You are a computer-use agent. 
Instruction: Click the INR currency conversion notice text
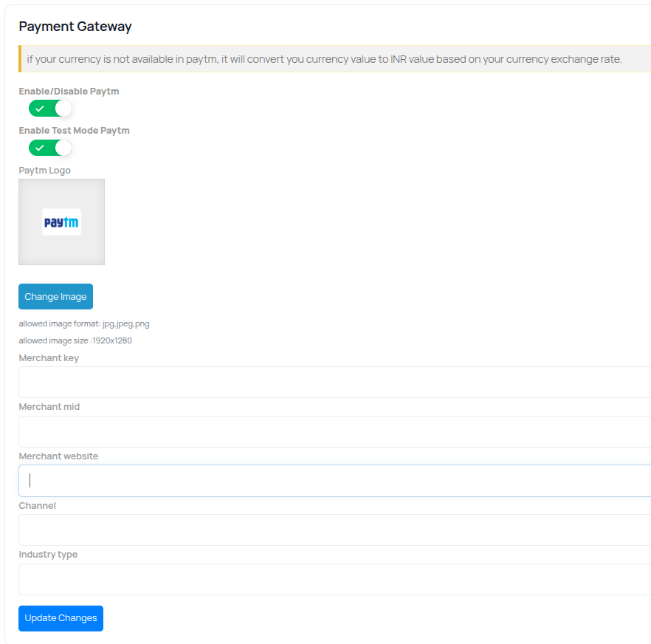pyautogui.click(x=324, y=59)
